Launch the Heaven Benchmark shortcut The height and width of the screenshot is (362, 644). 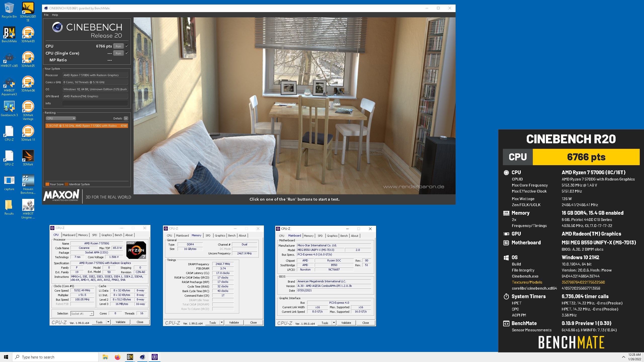pyautogui.click(x=28, y=184)
